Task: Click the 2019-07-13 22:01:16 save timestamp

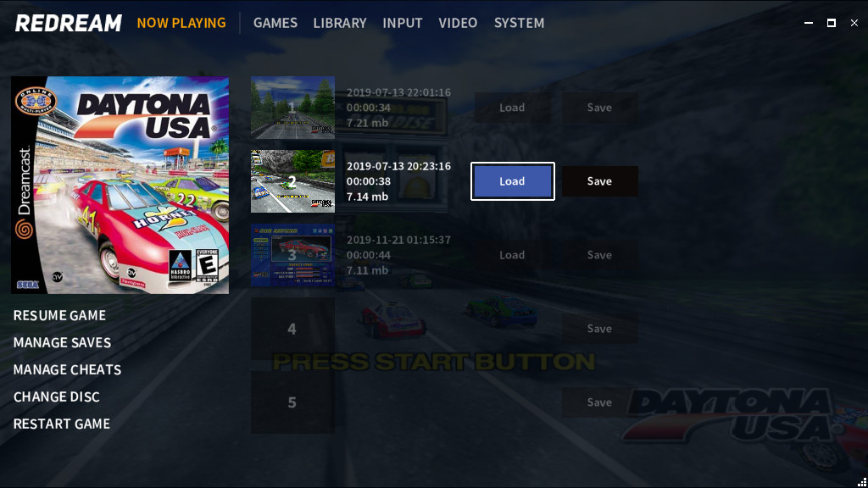Action: [x=398, y=92]
